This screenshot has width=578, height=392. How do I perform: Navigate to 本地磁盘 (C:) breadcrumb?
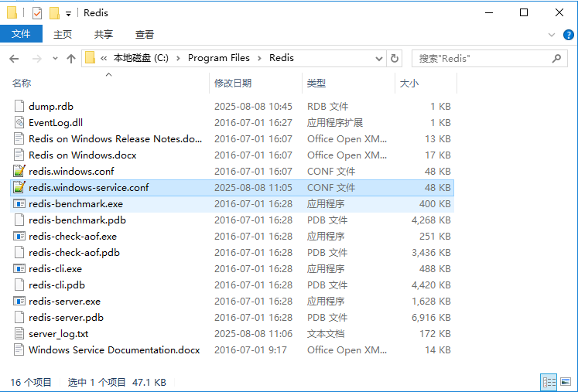pyautogui.click(x=141, y=58)
